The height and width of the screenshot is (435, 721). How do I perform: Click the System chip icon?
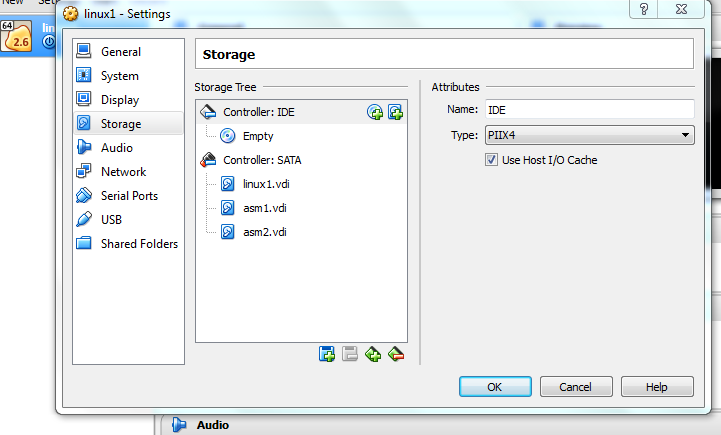coord(84,74)
